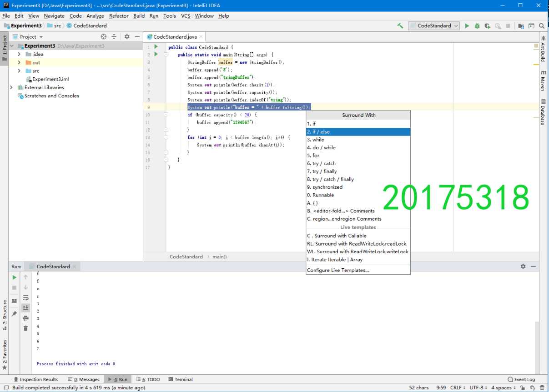
Task: Open the Database side panel
Action: [543, 112]
